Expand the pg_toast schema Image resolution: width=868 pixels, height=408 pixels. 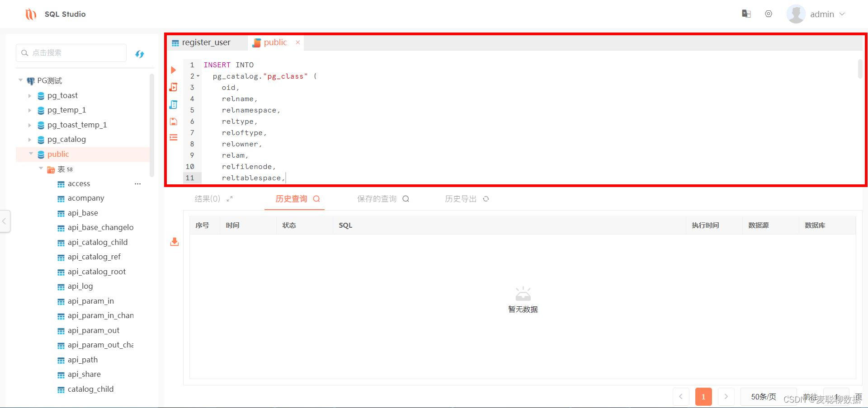tap(30, 96)
